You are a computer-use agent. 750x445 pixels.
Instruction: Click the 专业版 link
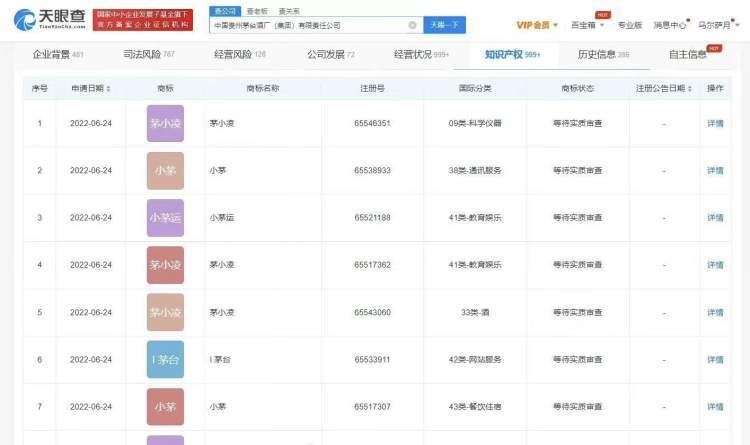coord(629,25)
